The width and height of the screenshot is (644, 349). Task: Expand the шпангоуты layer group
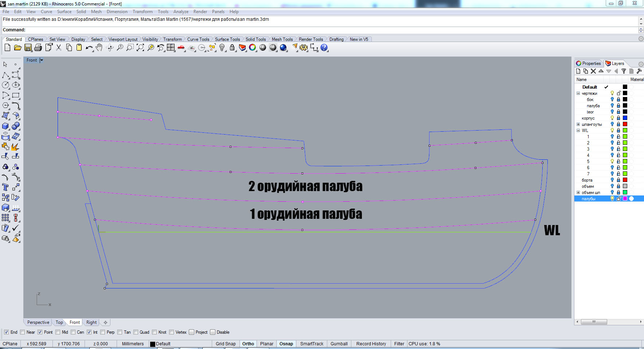578,124
